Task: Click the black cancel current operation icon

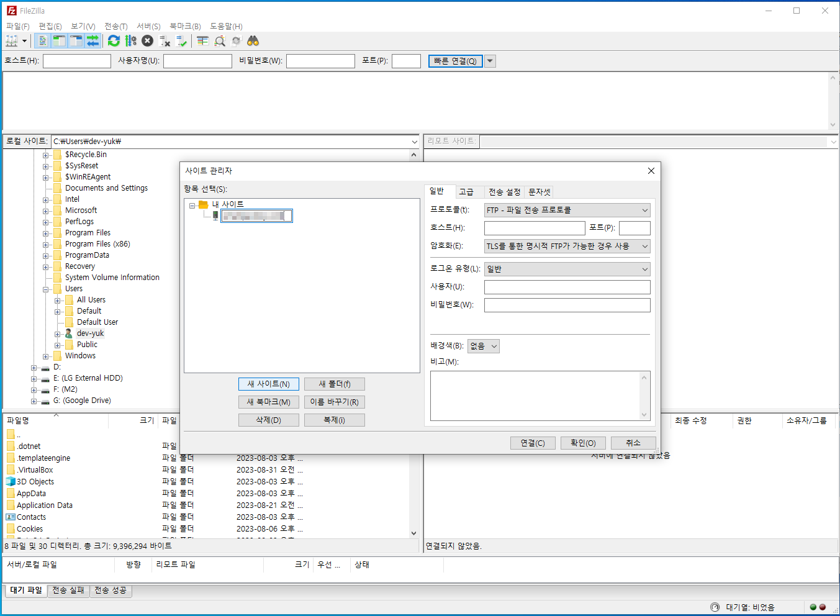Action: (x=147, y=41)
